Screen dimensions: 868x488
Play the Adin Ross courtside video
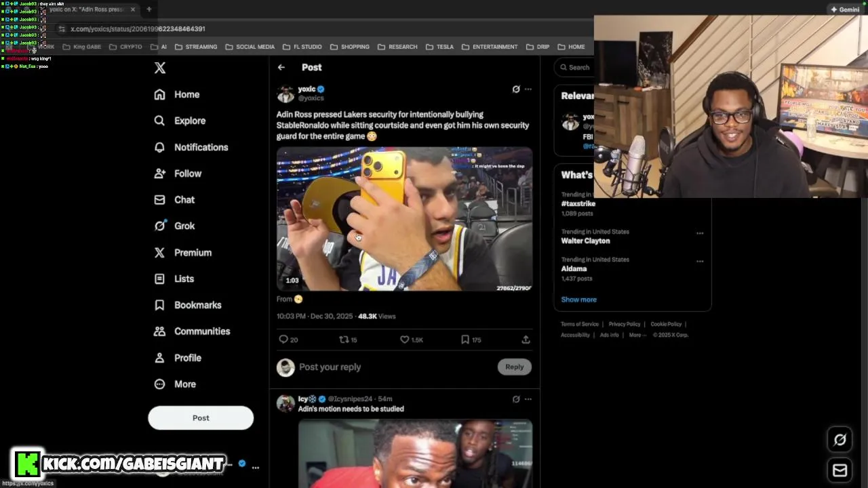[404, 219]
